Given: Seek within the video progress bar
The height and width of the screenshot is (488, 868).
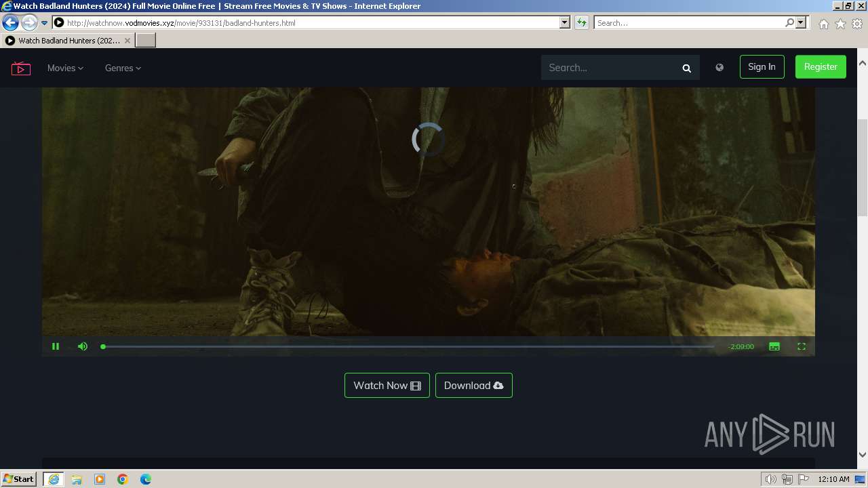Looking at the screenshot, I should 408,346.
